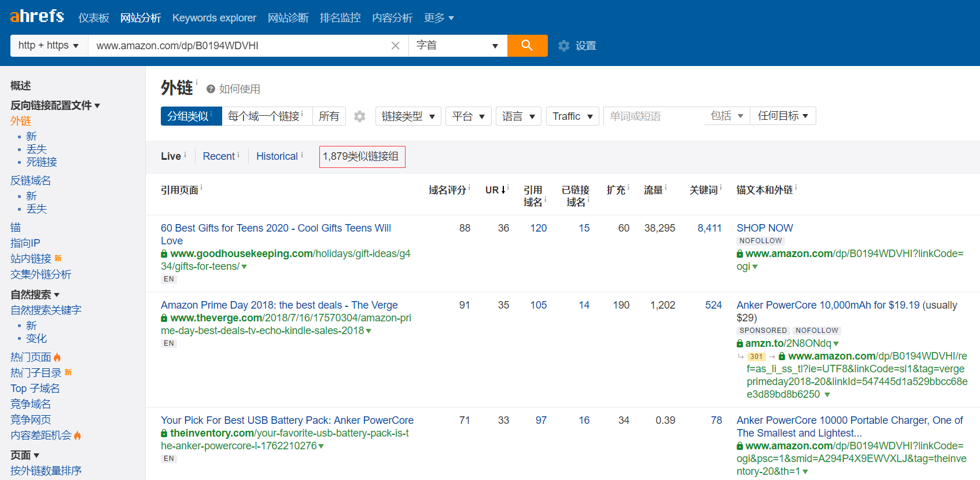Open 仪表板 in the top navigation
This screenshot has width=980, height=480.
(94, 18)
